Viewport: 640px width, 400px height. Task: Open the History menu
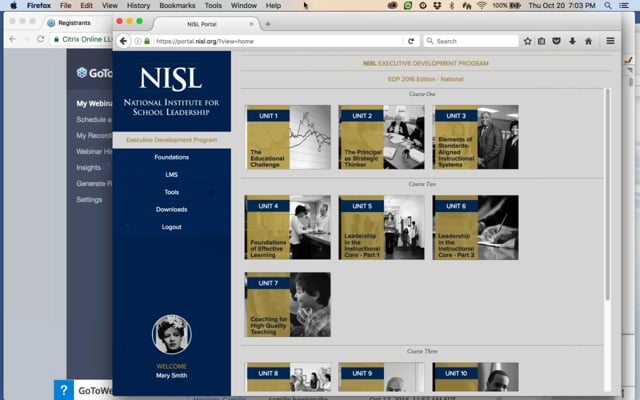click(138, 5)
